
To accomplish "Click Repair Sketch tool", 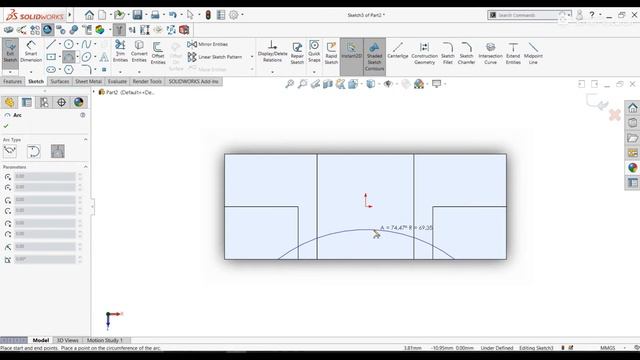I will [x=297, y=53].
